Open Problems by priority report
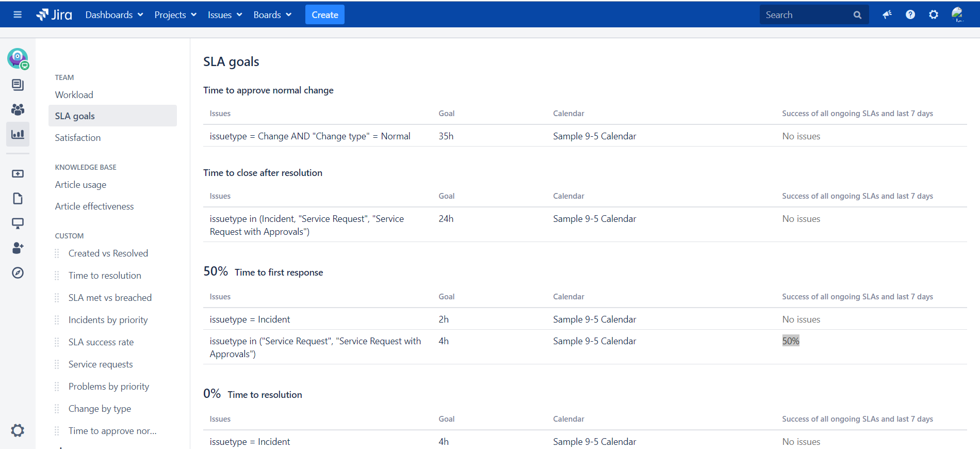Image resolution: width=980 pixels, height=449 pixels. [x=109, y=387]
